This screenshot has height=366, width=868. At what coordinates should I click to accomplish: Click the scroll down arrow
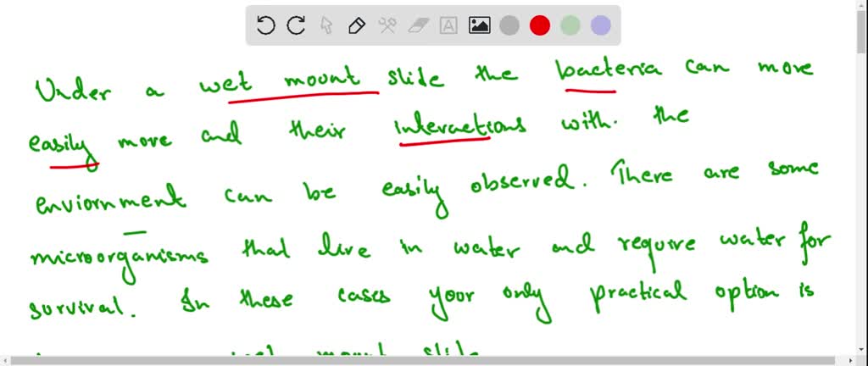pyautogui.click(x=862, y=349)
